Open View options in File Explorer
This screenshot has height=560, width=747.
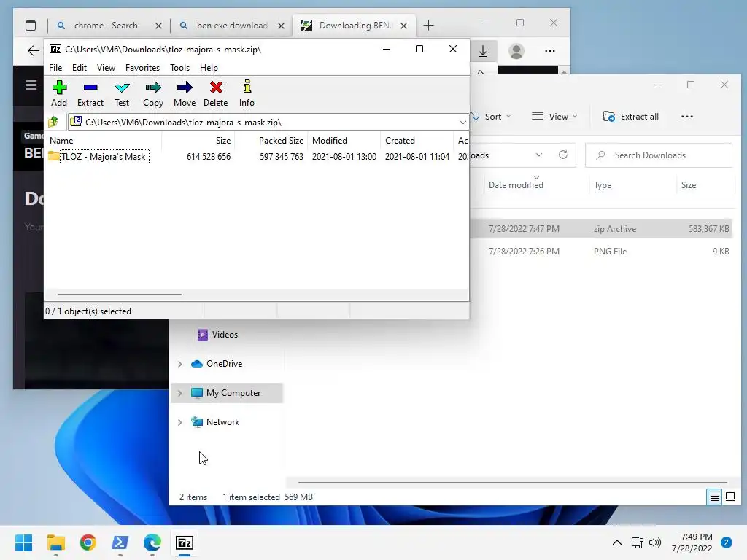tap(554, 117)
